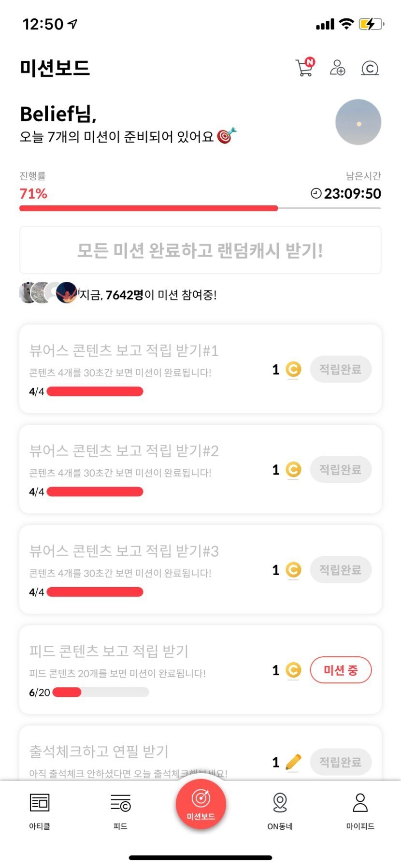Tap the 미션 중 button
Screen dimensions: 401x868
pos(341,670)
